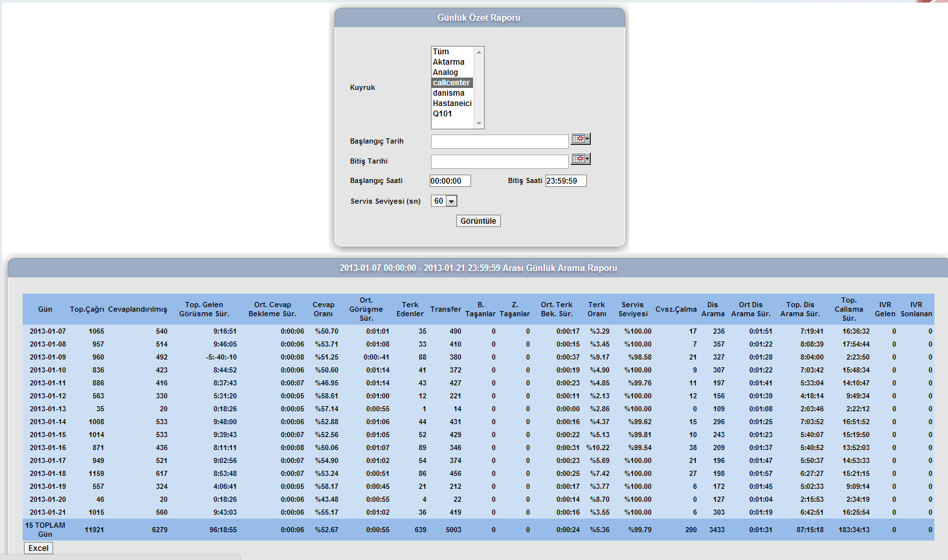This screenshot has height=560, width=948.
Task: Click the Günlük Özet Raporu panel title
Action: point(479,18)
